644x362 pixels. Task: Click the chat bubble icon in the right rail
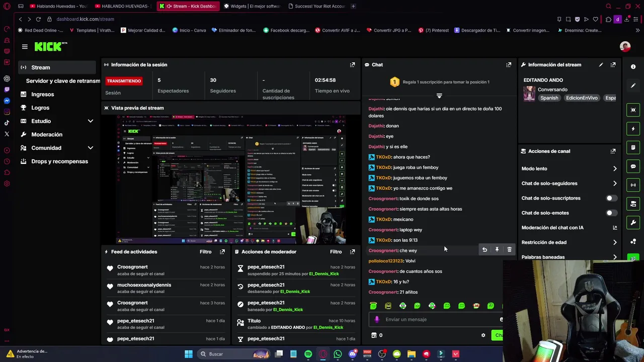click(x=633, y=166)
